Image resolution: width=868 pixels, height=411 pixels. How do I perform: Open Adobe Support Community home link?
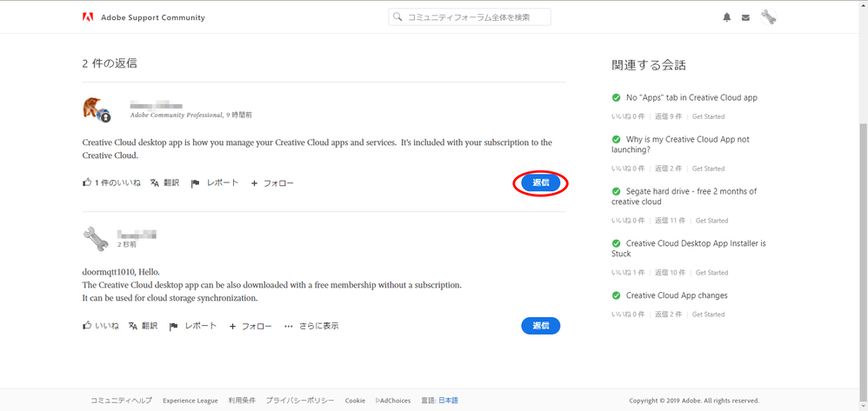[x=153, y=17]
